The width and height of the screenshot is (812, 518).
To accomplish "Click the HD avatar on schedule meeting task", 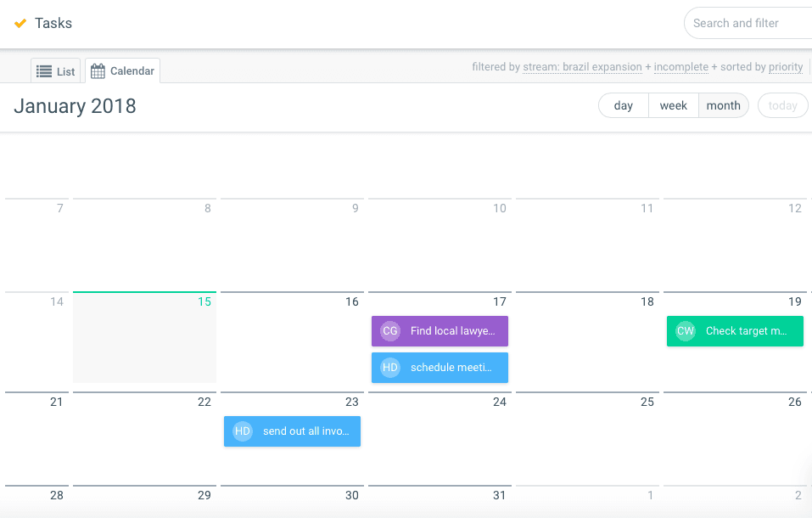I will click(x=390, y=368).
